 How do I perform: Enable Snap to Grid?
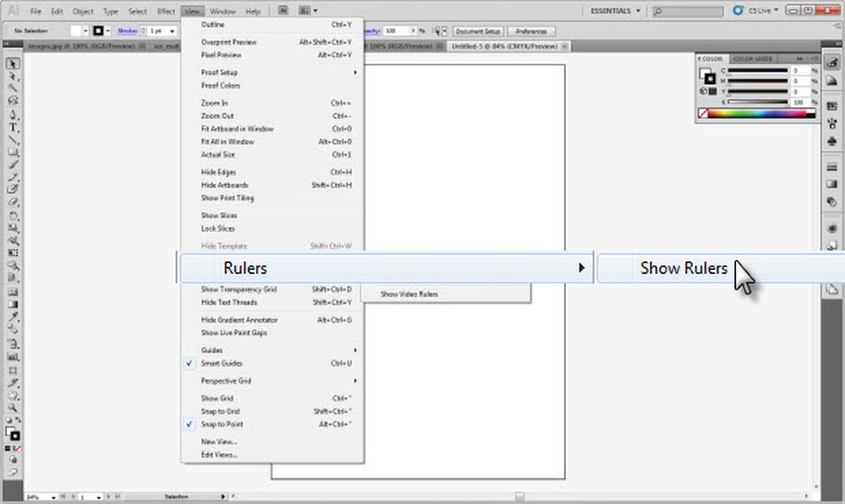[272, 411]
